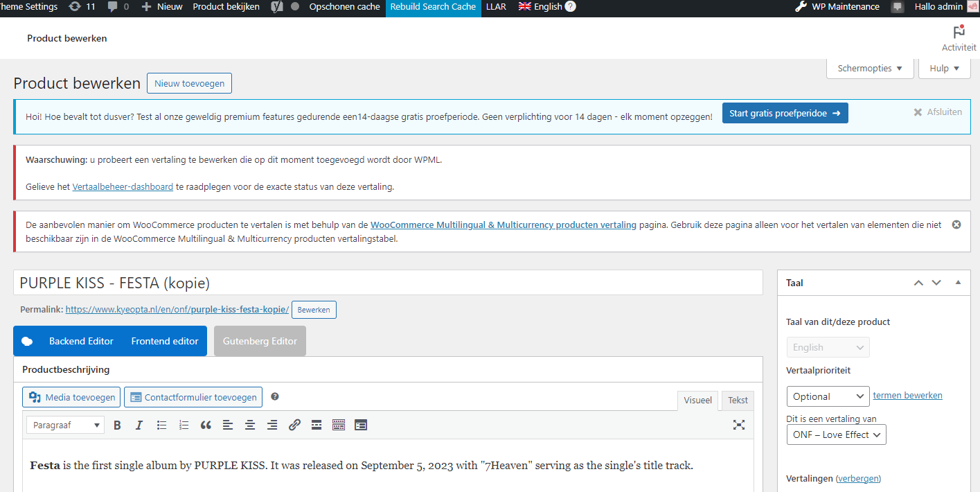Align text left
The width and height of the screenshot is (980, 492).
tap(228, 425)
